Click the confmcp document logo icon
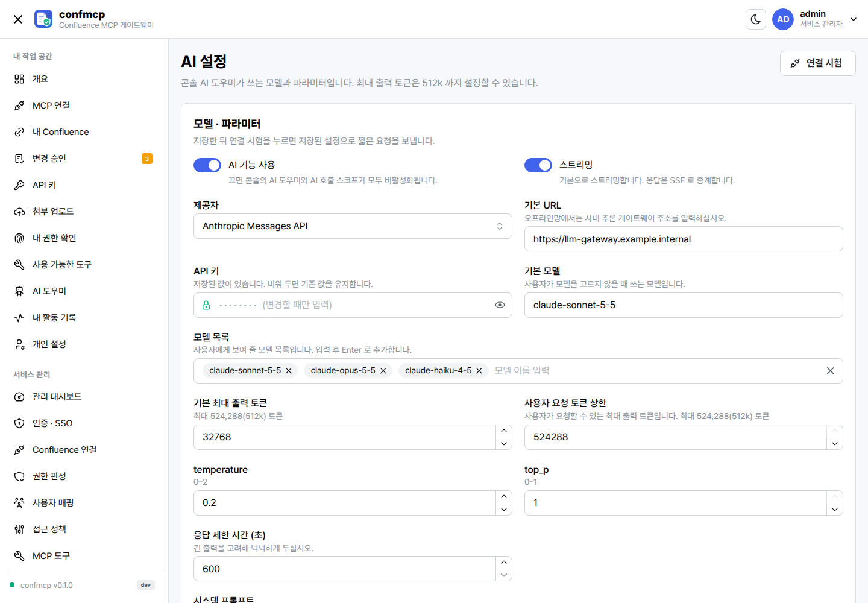Screen dimensions: 868x603 [x=43, y=19]
